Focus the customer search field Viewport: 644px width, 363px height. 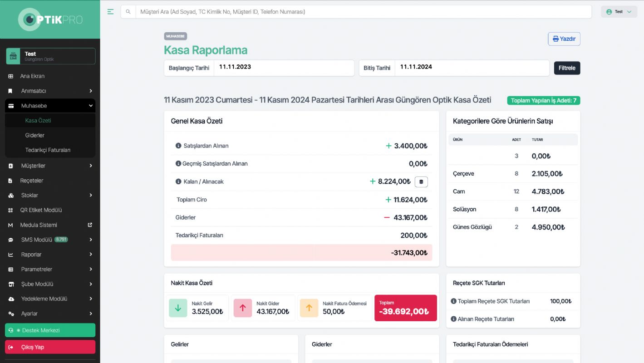pyautogui.click(x=363, y=12)
